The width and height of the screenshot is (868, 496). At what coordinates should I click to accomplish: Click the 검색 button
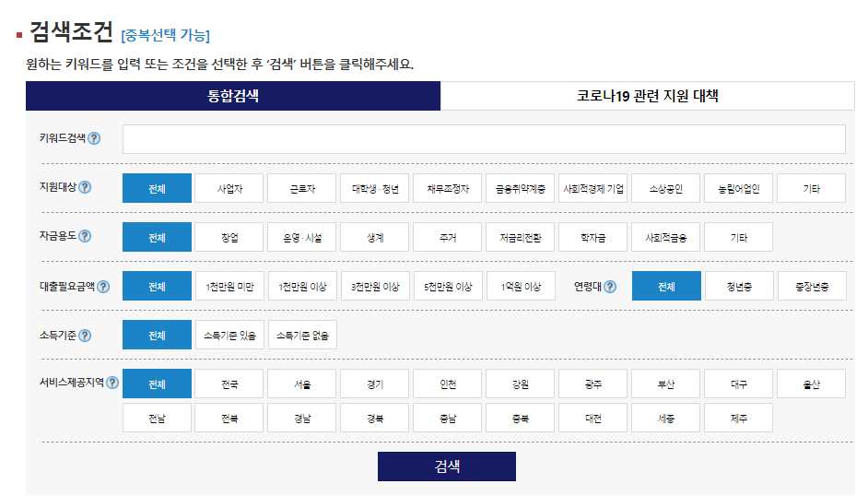click(447, 466)
